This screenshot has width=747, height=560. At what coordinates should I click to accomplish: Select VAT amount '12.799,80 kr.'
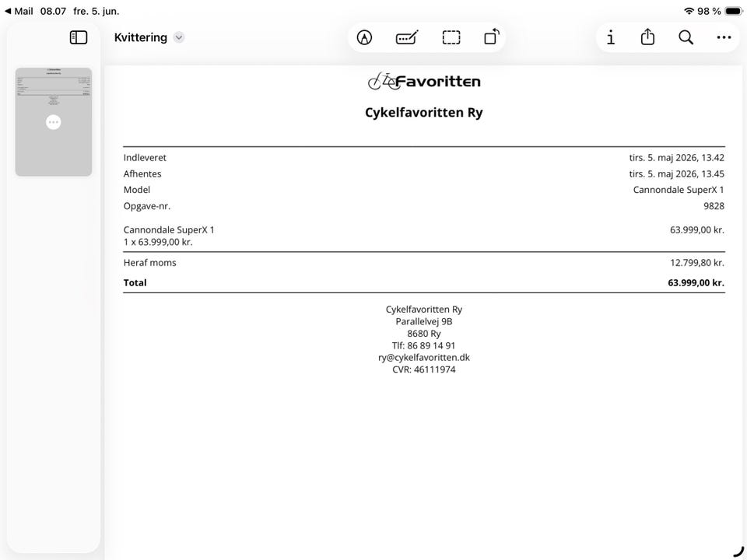[x=697, y=263]
